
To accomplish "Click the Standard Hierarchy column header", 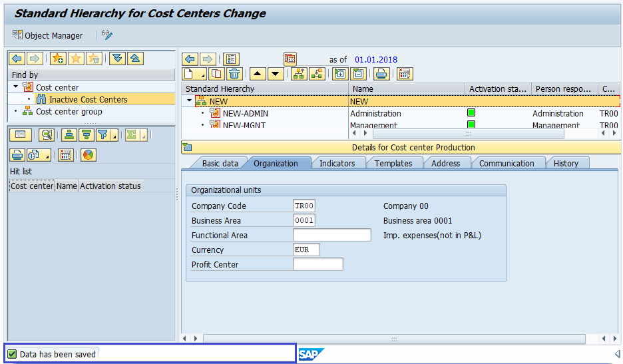I will (x=265, y=89).
